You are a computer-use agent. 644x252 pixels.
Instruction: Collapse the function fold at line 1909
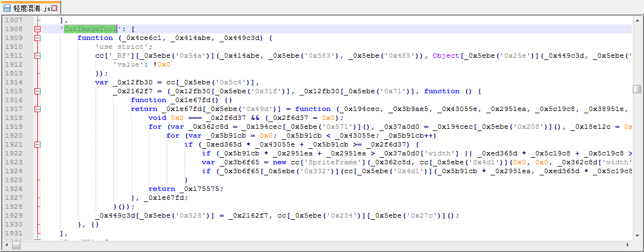pyautogui.click(x=38, y=38)
